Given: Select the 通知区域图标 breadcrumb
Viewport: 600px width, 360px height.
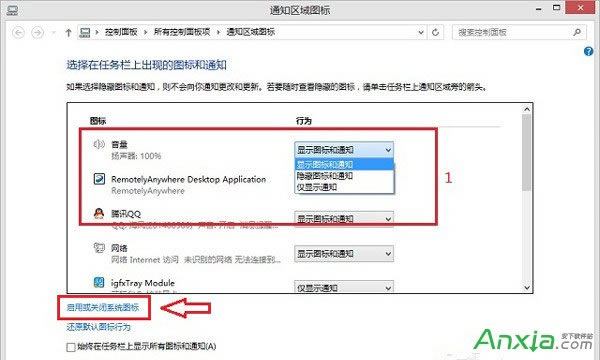Looking at the screenshot, I should 251,32.
